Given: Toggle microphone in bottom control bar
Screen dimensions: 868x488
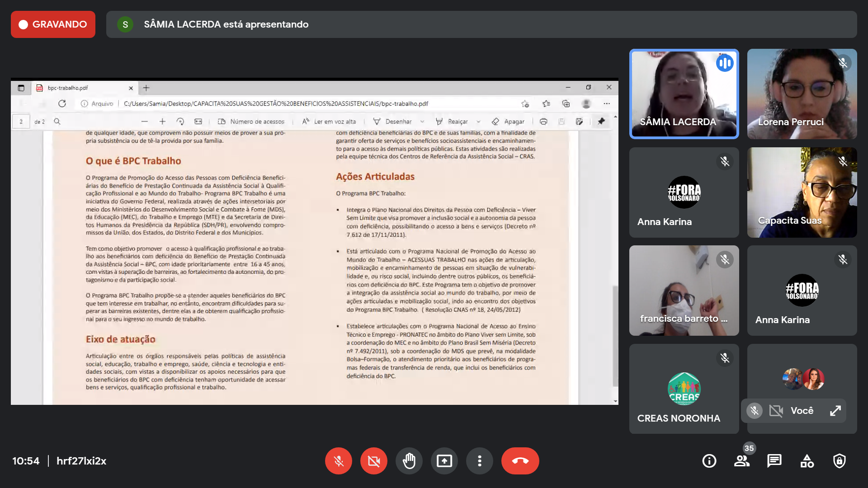Looking at the screenshot, I should pyautogui.click(x=339, y=461).
